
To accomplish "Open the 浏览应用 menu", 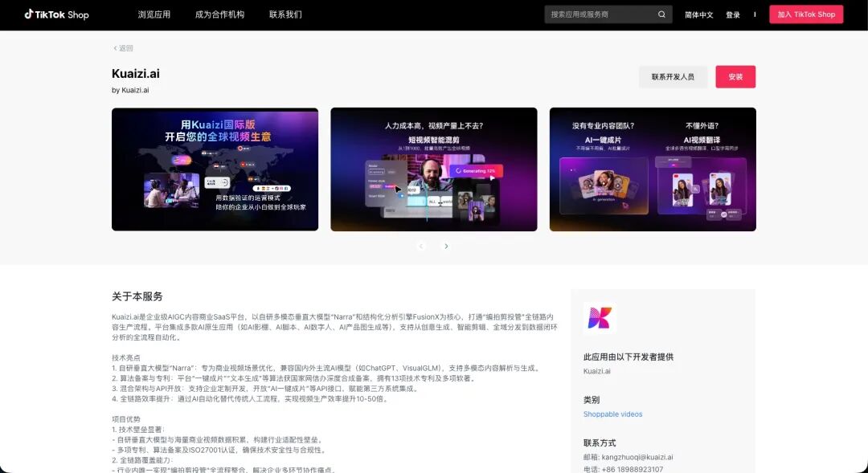I will [154, 15].
